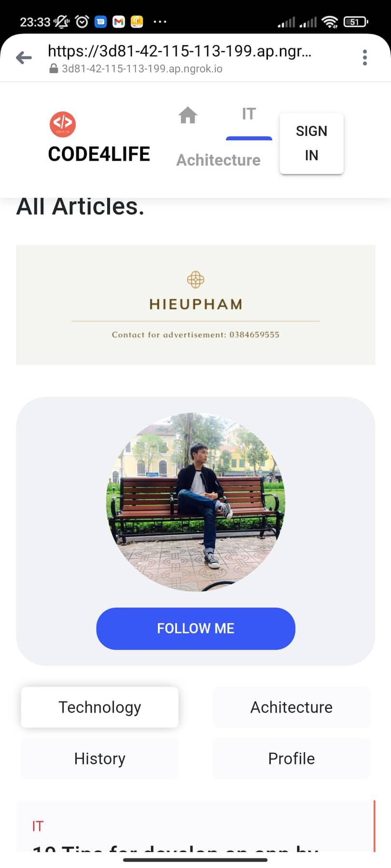Viewport: 391px width, 868px height.
Task: Select the Achitecture category tab below profile
Action: (292, 707)
